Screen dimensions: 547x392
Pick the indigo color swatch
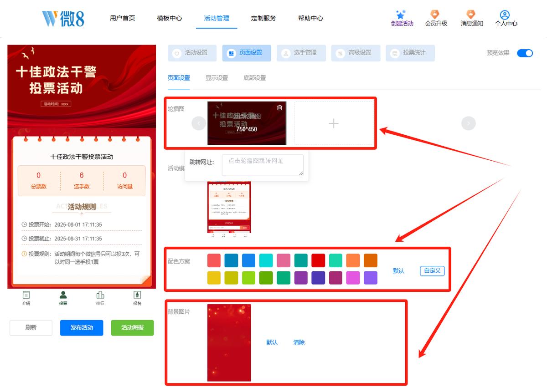pyautogui.click(x=318, y=278)
